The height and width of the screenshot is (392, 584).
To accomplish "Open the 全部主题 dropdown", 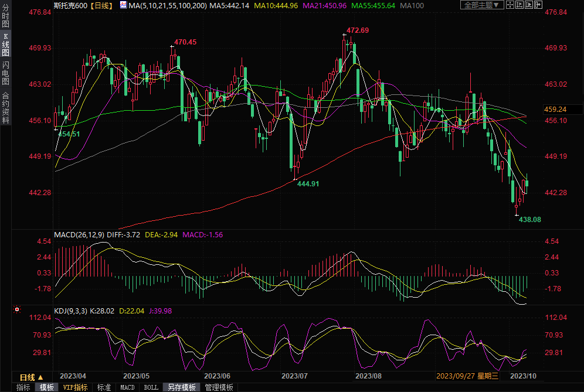I will pyautogui.click(x=481, y=5).
